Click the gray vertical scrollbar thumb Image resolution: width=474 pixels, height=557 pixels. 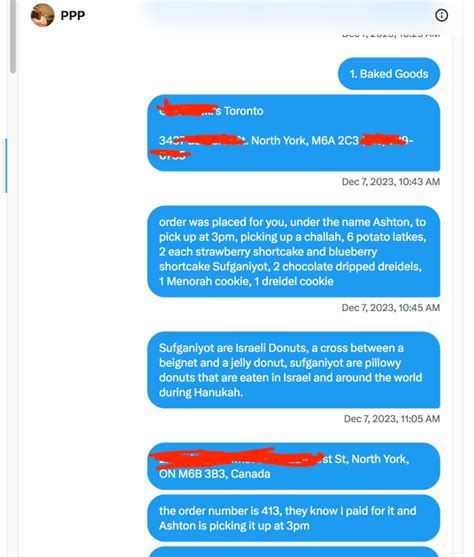13,36
